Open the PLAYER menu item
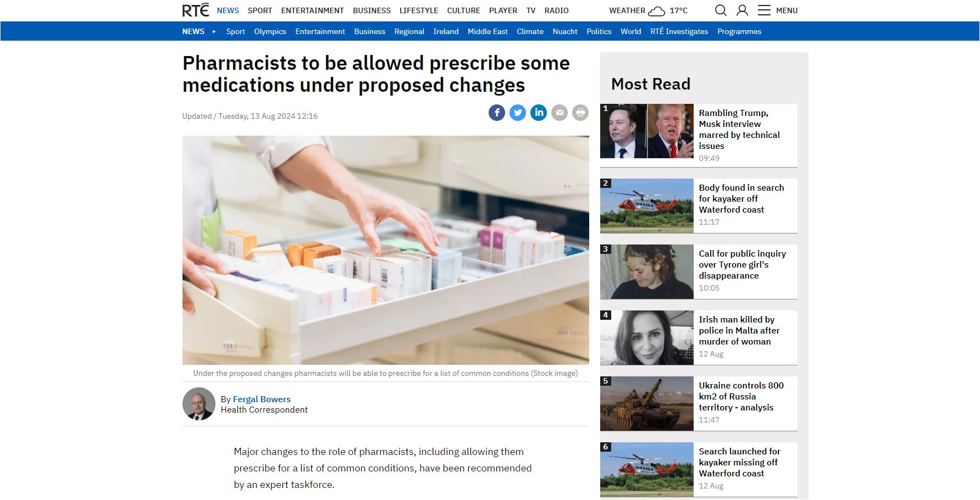980x500 pixels. point(503,10)
